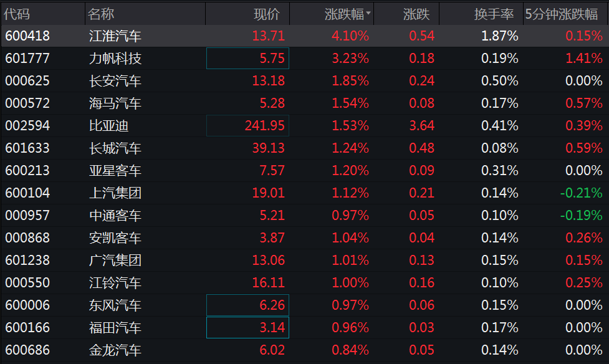Click the 代码 column header
Viewport: 609px width, 364px height.
pyautogui.click(x=17, y=14)
